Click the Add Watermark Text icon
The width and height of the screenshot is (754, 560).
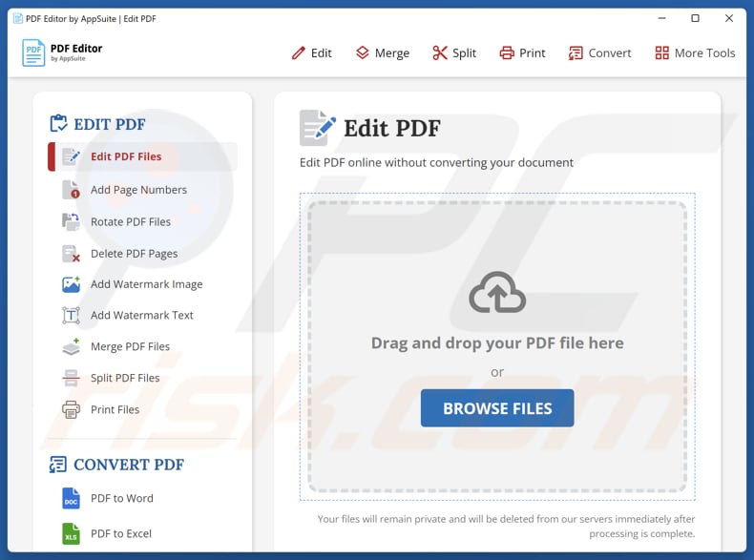pos(71,315)
